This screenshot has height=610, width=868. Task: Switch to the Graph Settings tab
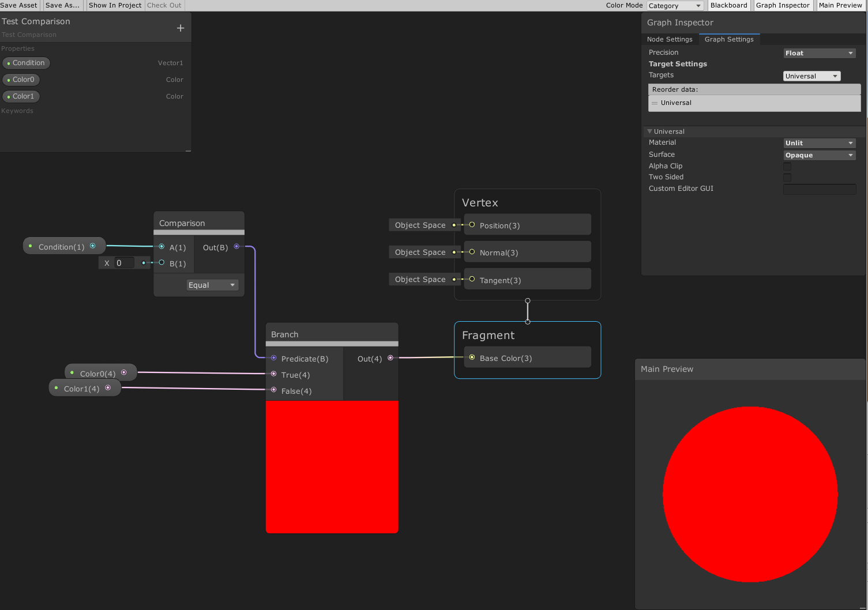point(729,39)
